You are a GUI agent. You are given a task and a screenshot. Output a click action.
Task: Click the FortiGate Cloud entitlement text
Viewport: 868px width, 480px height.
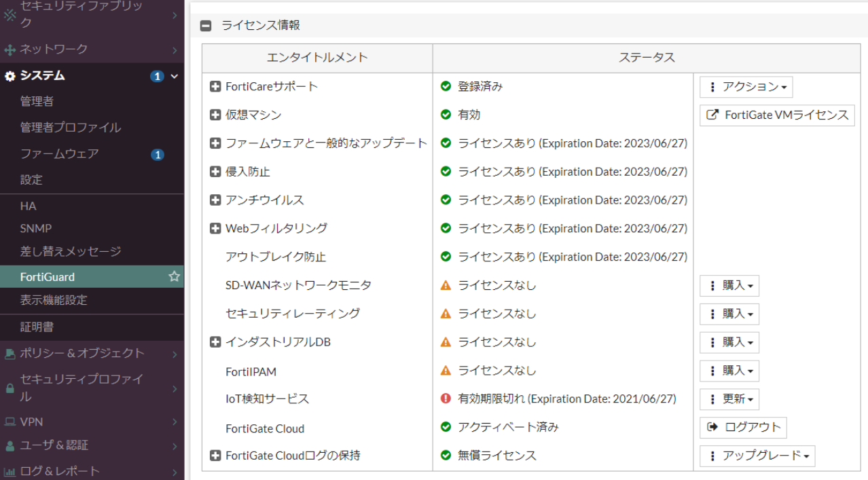tap(265, 428)
